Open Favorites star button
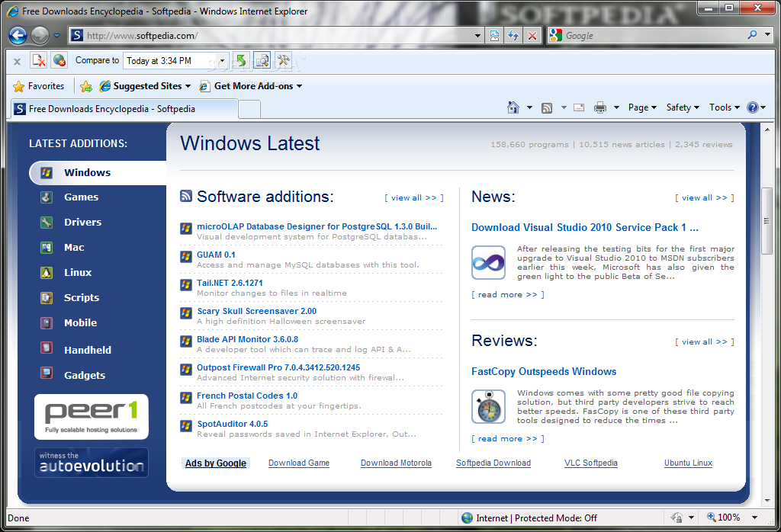 pos(39,86)
